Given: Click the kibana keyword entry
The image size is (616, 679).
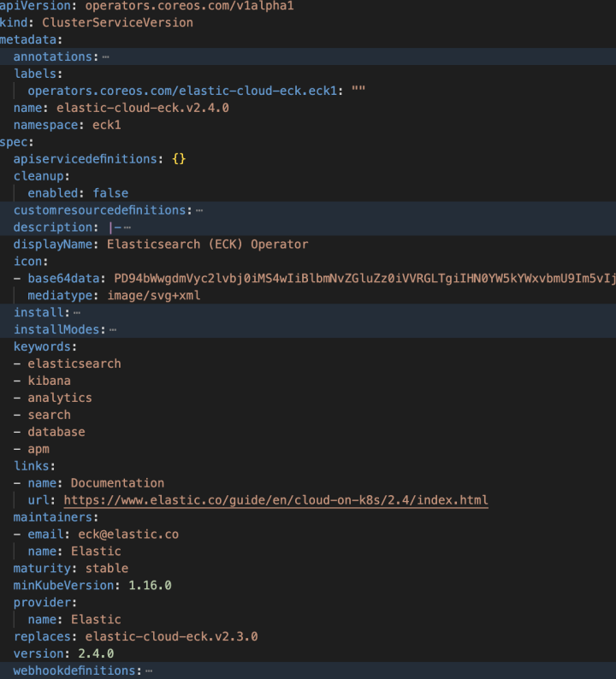Looking at the screenshot, I should click(x=50, y=381).
